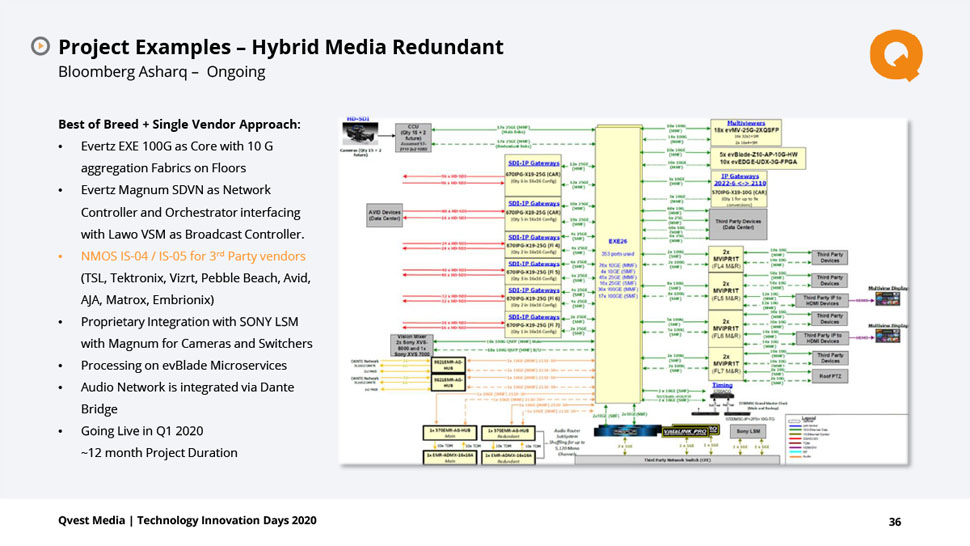Viewport: 970px width, 546px height.
Task: Click the circular play icon beside the title
Action: [x=40, y=46]
